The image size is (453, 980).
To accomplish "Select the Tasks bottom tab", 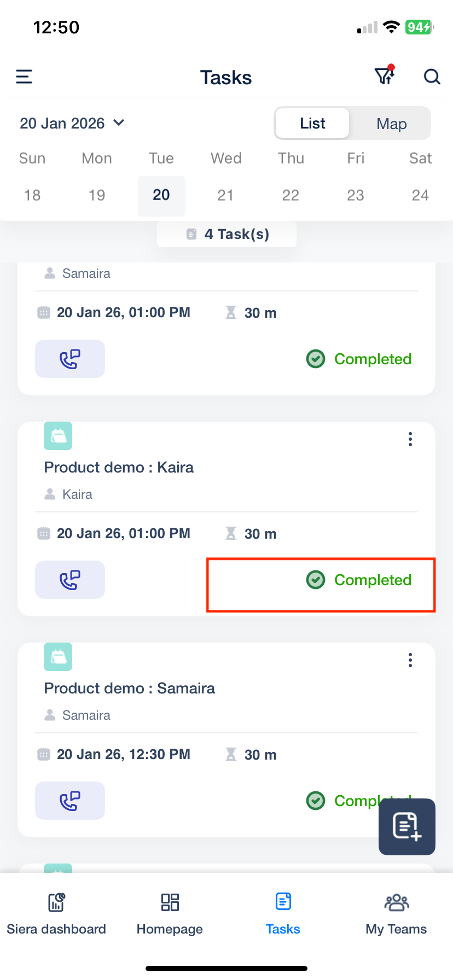I will pos(283,912).
